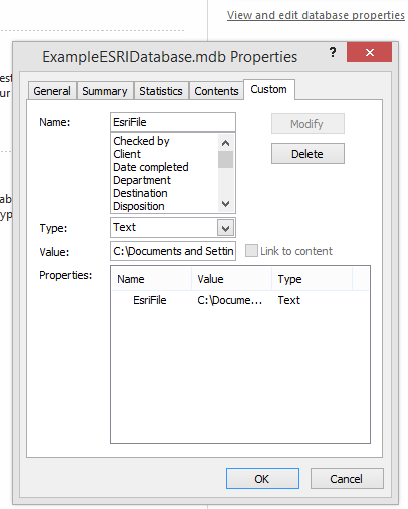This screenshot has height=509, width=408.
Task: Click the Value field with the file path
Action: tap(173, 251)
